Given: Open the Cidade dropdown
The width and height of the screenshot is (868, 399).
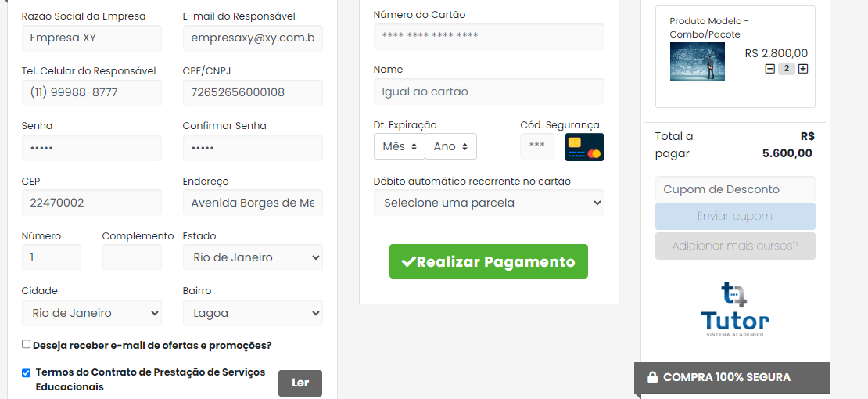Looking at the screenshot, I should [x=92, y=313].
